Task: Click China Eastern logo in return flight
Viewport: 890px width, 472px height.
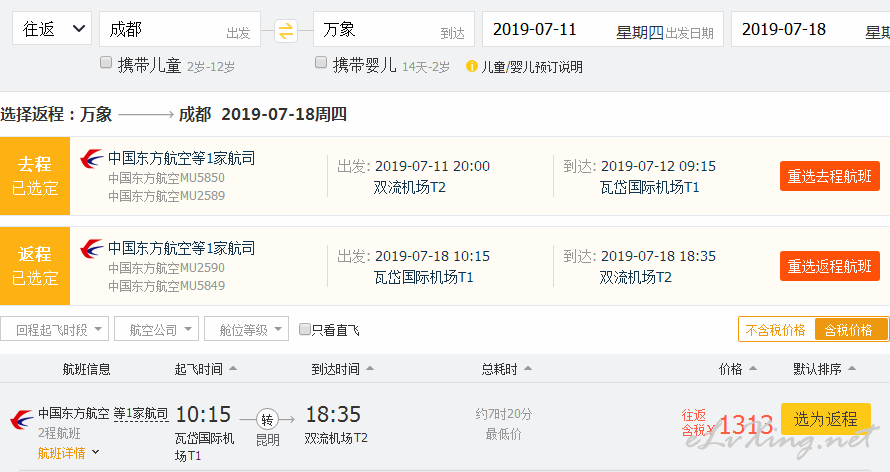Action: (x=91, y=248)
